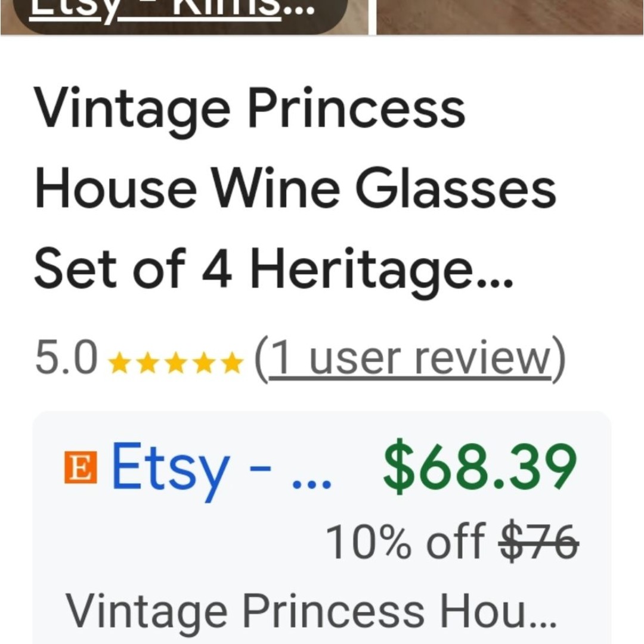Click the middle gold rating star
The width and height of the screenshot is (644, 644).
click(x=176, y=363)
